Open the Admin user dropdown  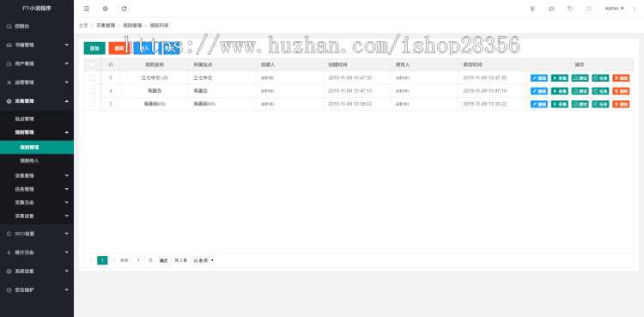click(614, 9)
